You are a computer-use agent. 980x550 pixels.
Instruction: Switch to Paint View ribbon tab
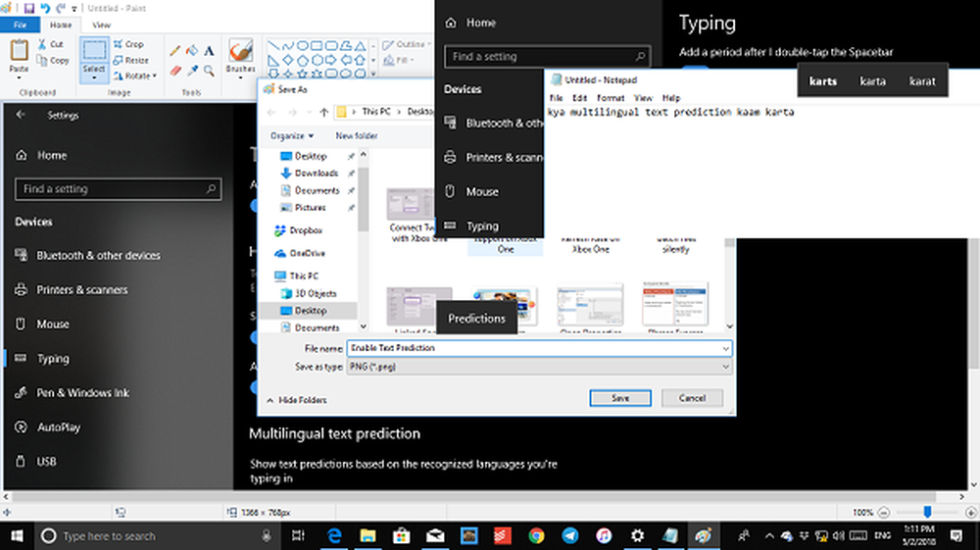pos(101,25)
